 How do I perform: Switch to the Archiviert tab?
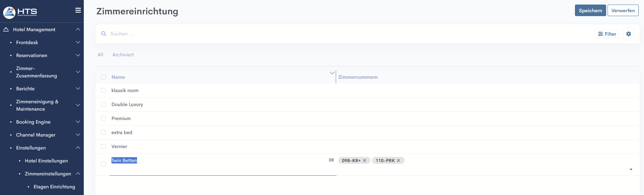pos(123,55)
